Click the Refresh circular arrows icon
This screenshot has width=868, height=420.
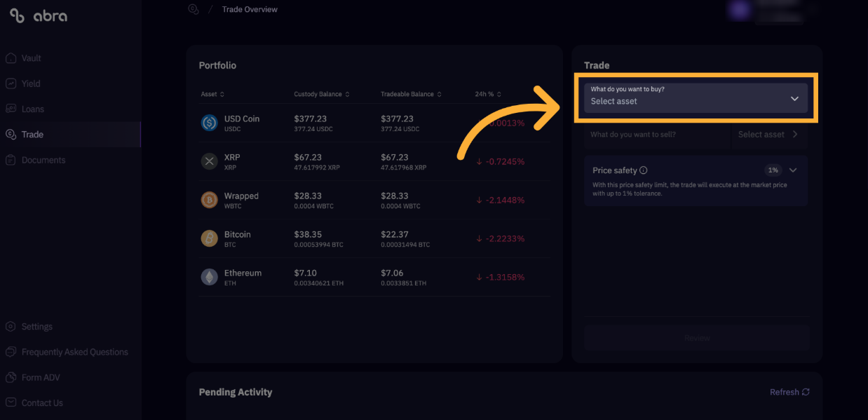click(806, 392)
